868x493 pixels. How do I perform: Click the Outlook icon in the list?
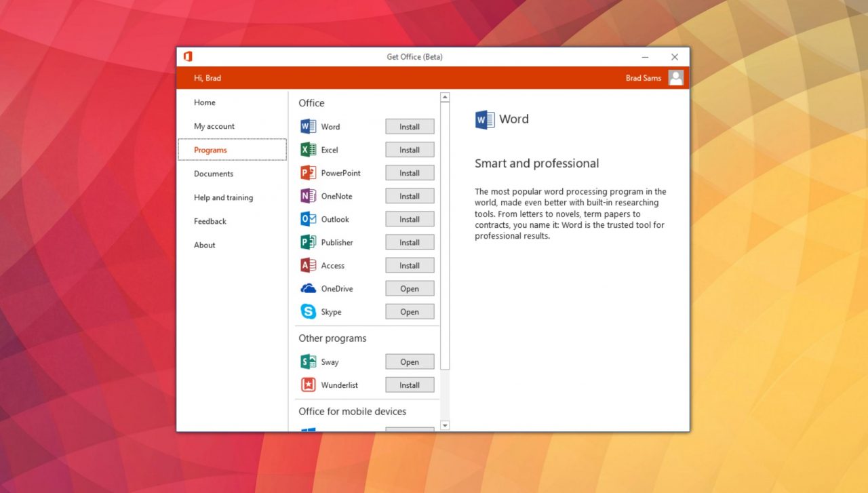[x=309, y=219]
